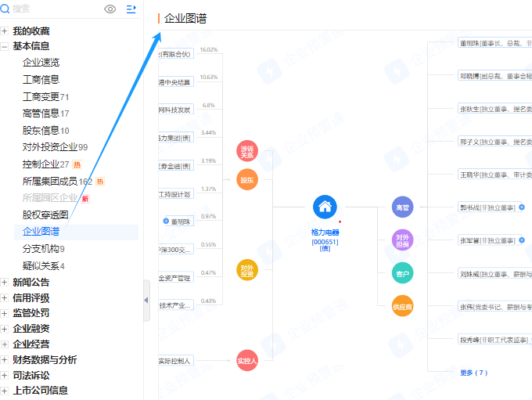
Task: Click the 实控人 circle node
Action: click(x=247, y=361)
